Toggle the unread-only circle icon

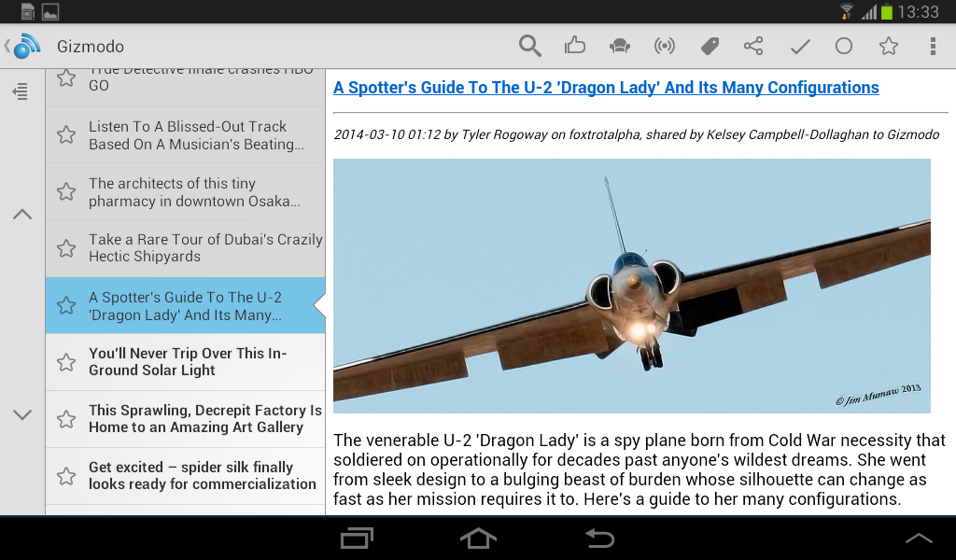point(843,45)
